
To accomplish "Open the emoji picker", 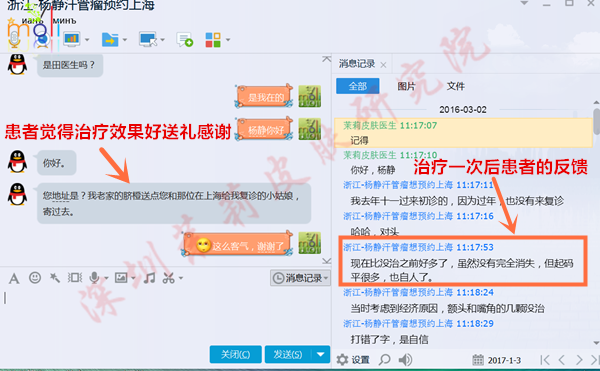I will tap(35, 278).
